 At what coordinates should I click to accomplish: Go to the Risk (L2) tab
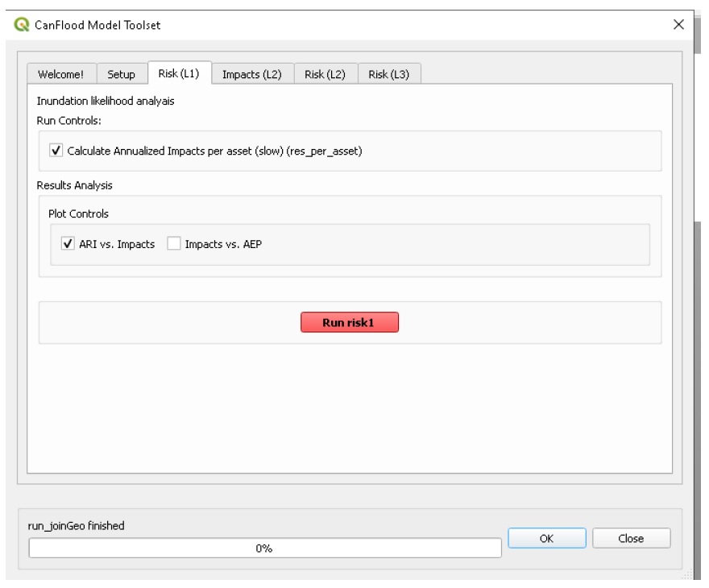tap(325, 74)
